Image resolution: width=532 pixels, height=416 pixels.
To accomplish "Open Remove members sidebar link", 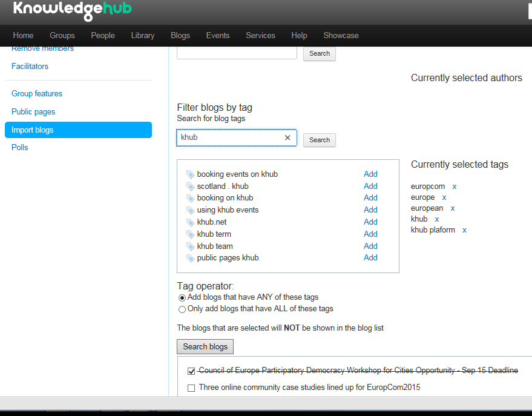I will [42, 49].
